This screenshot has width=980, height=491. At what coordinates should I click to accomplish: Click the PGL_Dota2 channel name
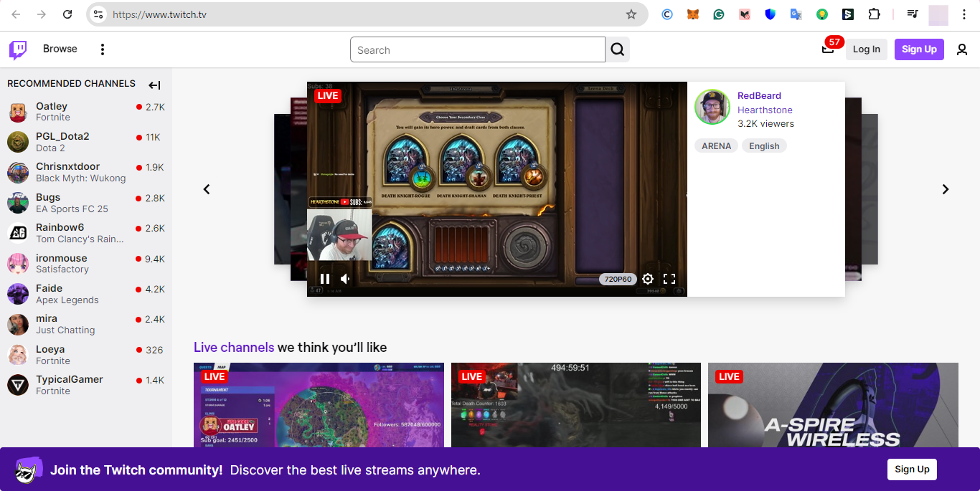point(62,136)
